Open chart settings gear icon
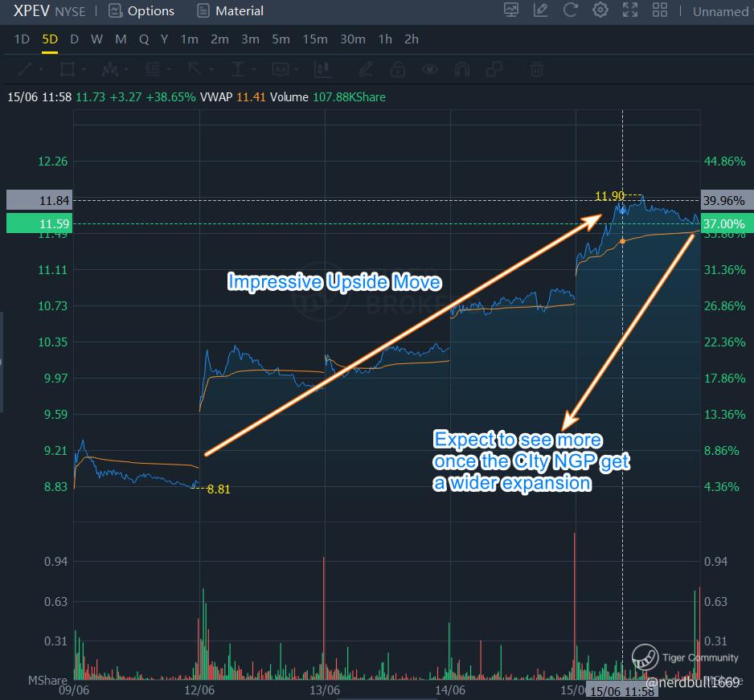This screenshot has height=700, width=754. pyautogui.click(x=600, y=10)
